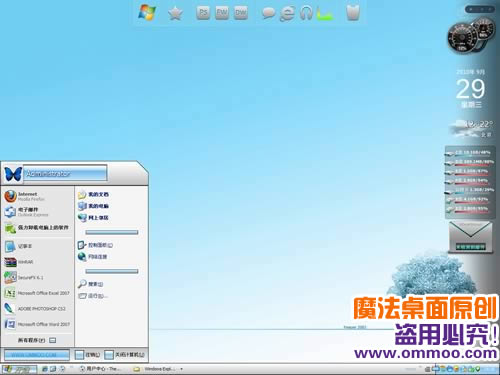
Task: Click the Start button on taskbar
Action: [x=19, y=369]
